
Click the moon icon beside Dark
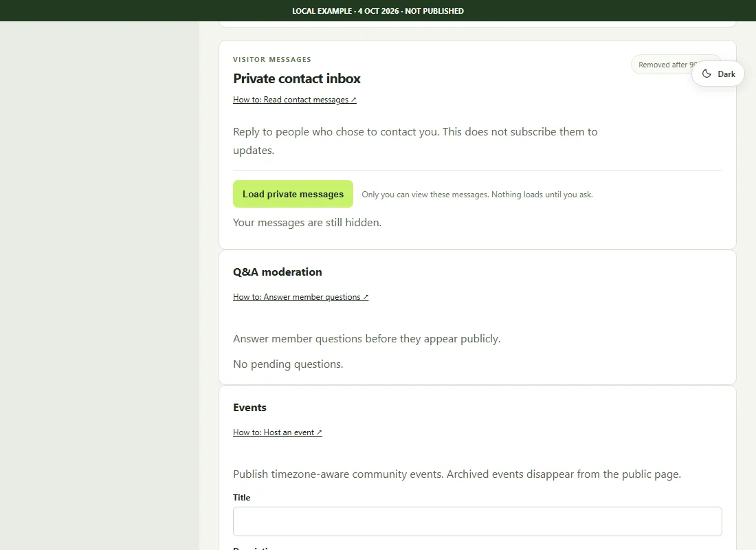pos(707,74)
